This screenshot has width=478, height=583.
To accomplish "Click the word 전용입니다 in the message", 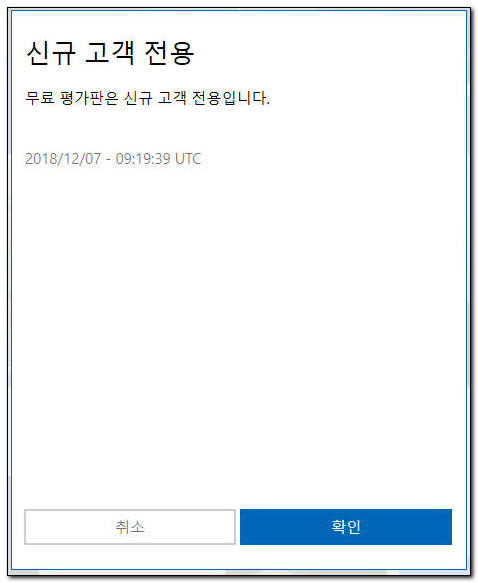I will click(x=231, y=98).
